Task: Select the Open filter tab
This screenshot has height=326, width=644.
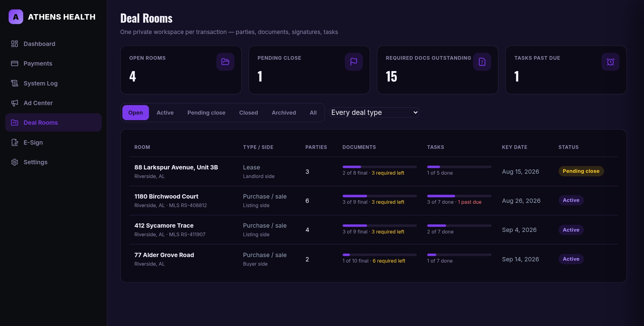Action: 136,113
